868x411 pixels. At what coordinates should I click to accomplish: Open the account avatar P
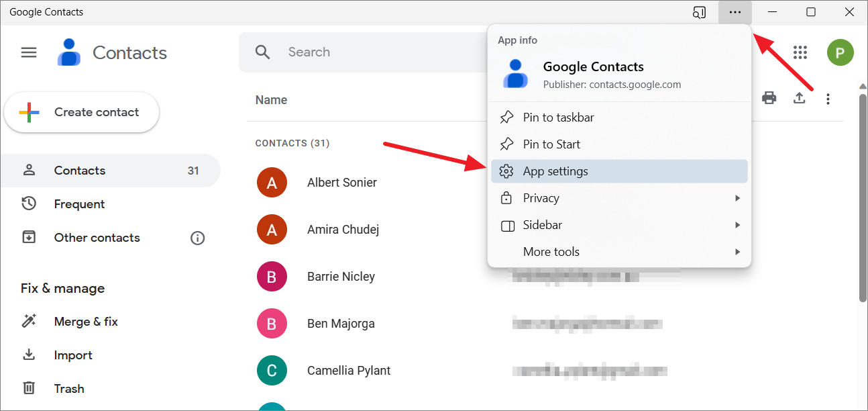[x=840, y=52]
